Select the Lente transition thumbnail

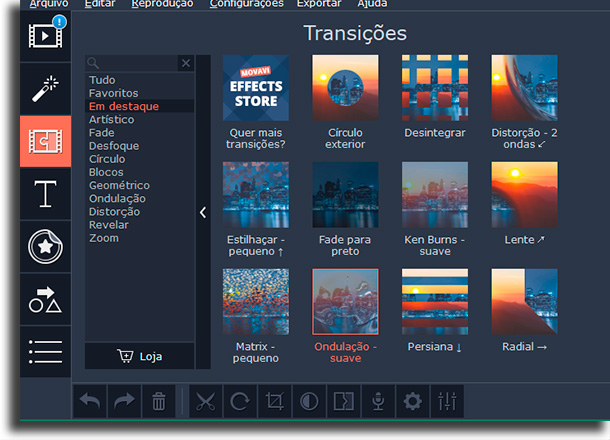524,195
